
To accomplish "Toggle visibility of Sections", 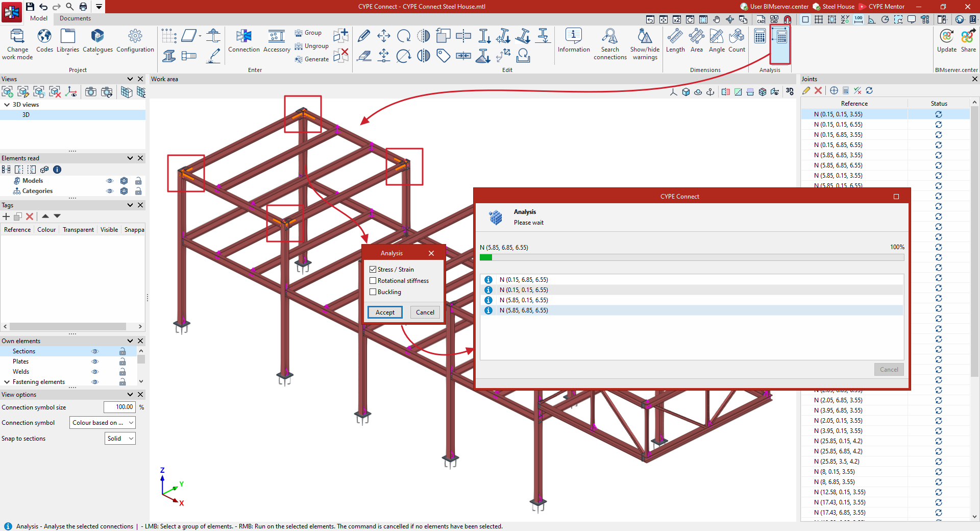I will 94,351.
